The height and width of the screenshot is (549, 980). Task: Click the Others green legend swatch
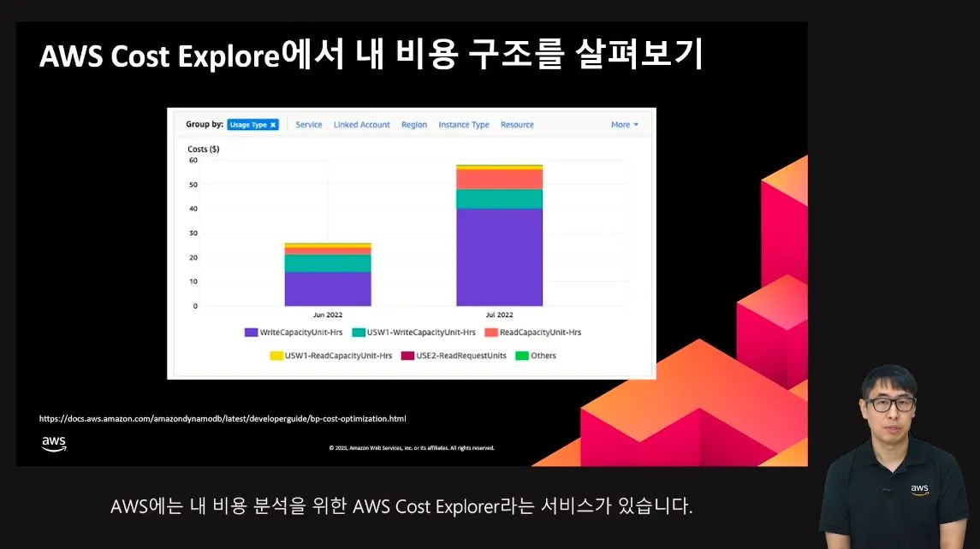(x=521, y=356)
